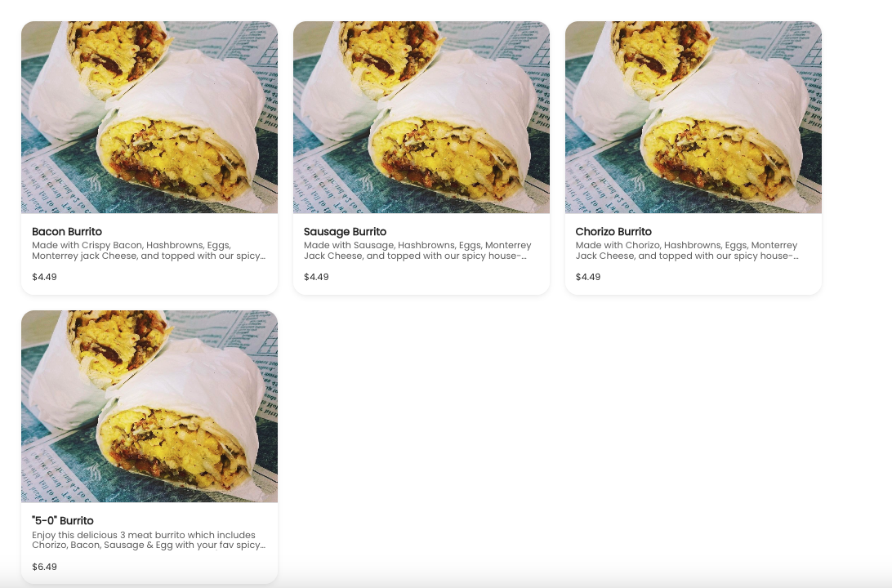
Task: Choose the Bacon Burrito menu card
Action: point(149,158)
